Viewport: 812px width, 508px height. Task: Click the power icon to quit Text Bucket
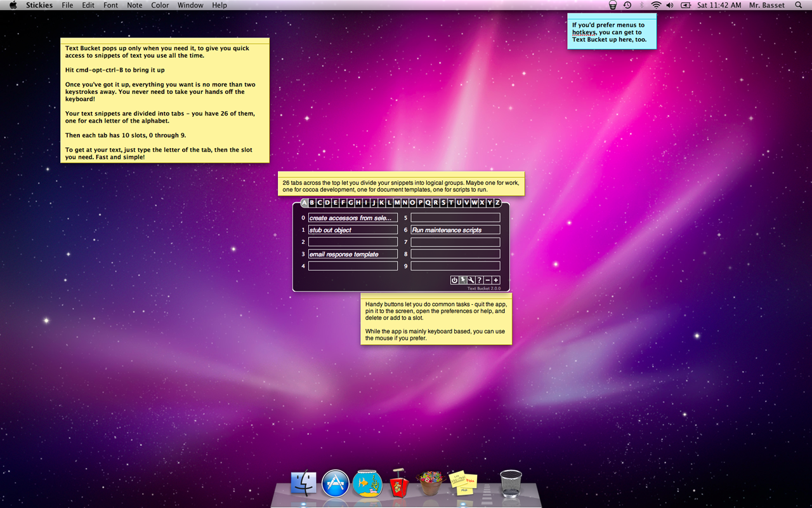[455, 280]
